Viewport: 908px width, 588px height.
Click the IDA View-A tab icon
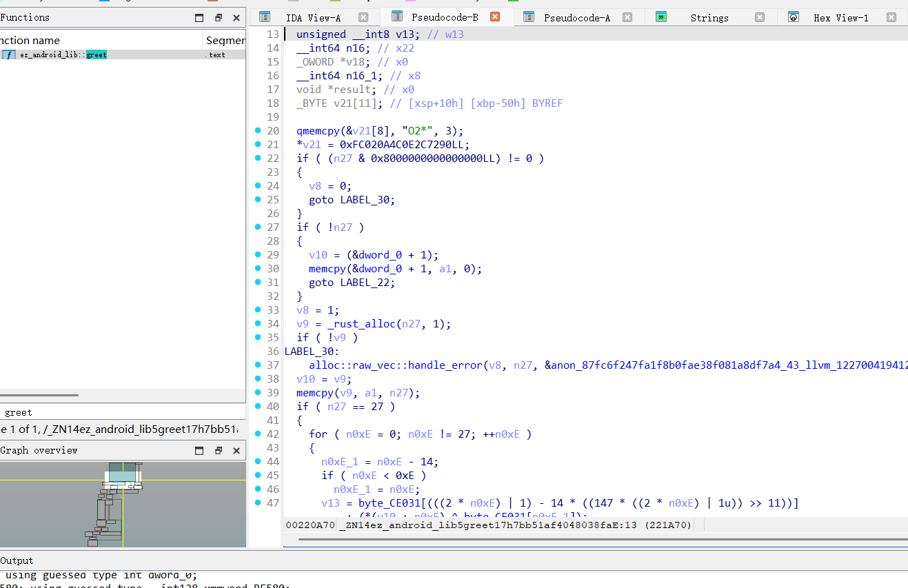point(265,17)
